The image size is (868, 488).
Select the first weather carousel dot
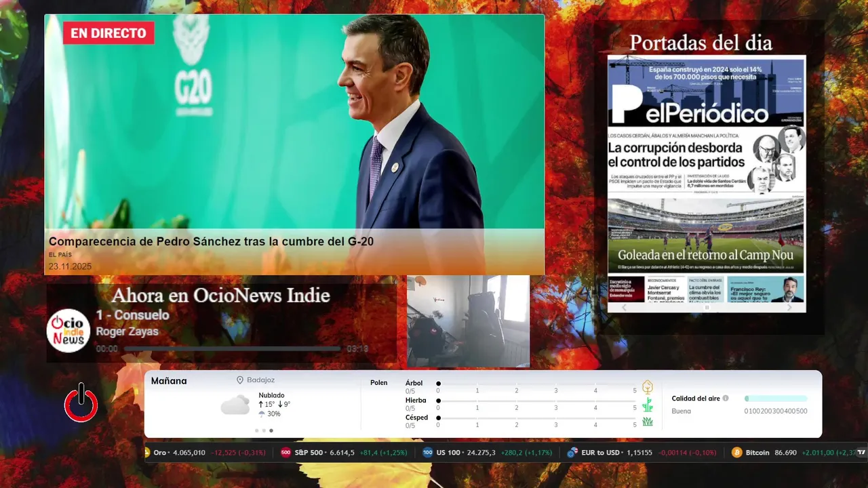[256, 430]
